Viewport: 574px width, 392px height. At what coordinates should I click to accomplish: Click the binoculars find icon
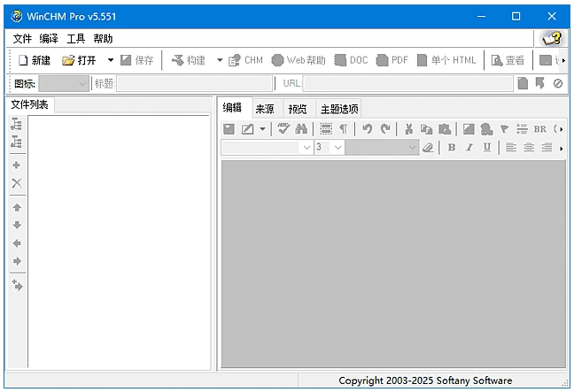coord(301,129)
